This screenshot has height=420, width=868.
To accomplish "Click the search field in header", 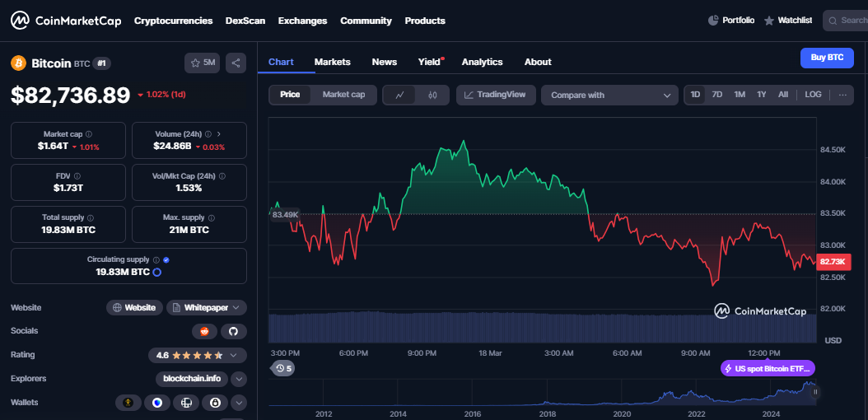I will pos(845,21).
